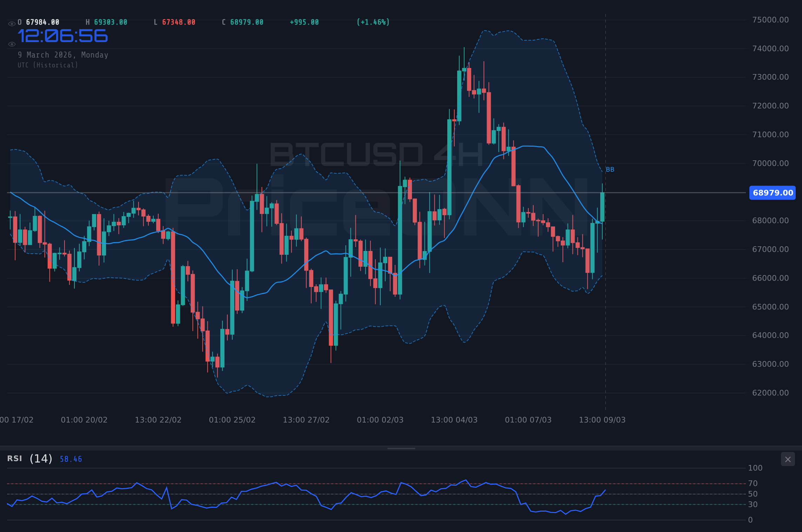Screen dimensions: 802x532
Task: Click the RSI axis label 70
Action: [x=753, y=484]
